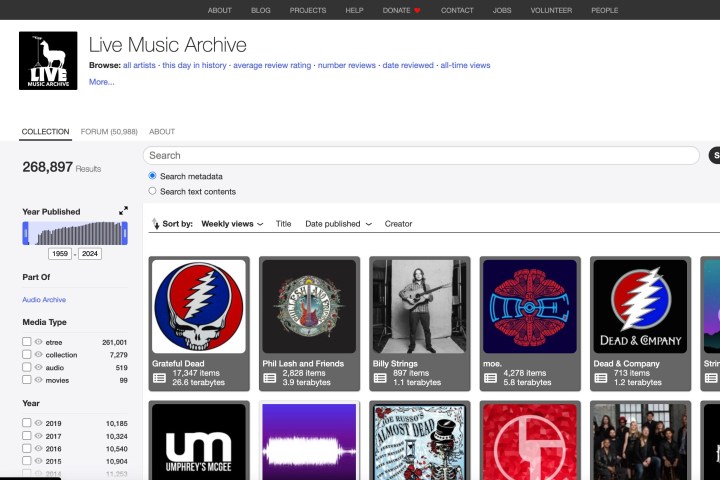
Task: Expand the Year Published histogram with the arrows icon
Action: coord(123,211)
